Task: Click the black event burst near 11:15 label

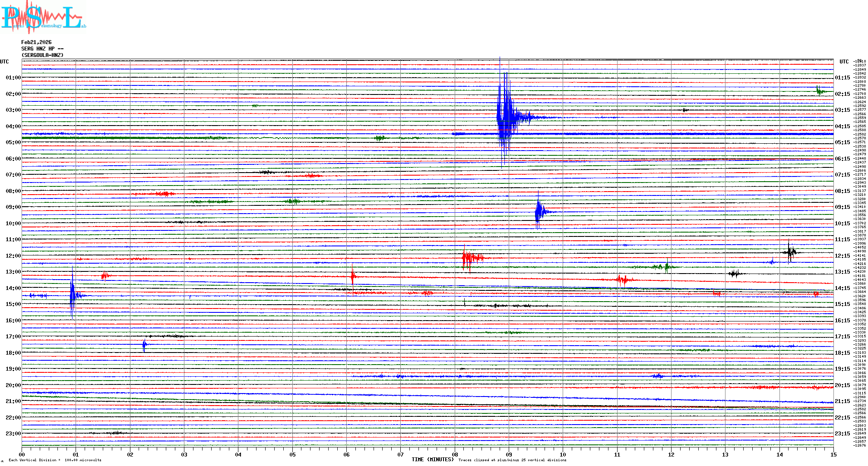Action: pos(790,252)
